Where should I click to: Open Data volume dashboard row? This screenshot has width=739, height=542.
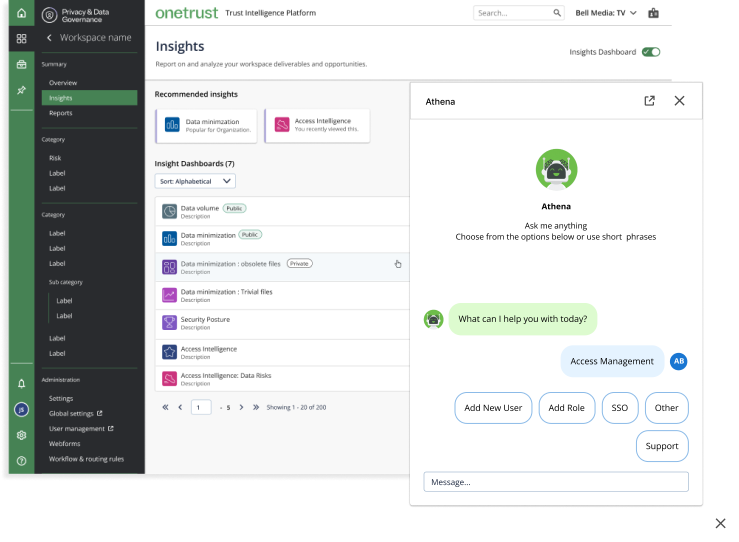coord(282,212)
